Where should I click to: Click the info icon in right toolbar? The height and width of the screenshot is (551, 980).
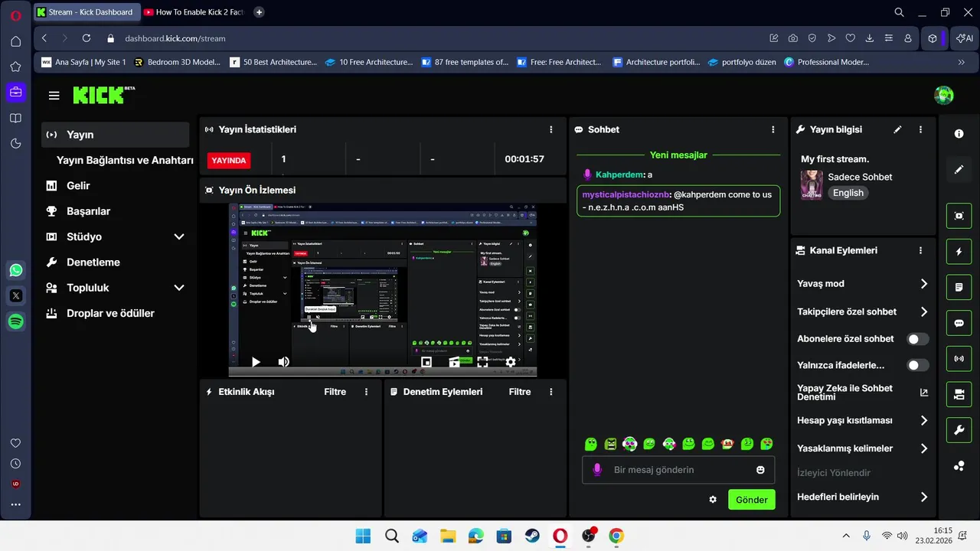coord(959,133)
